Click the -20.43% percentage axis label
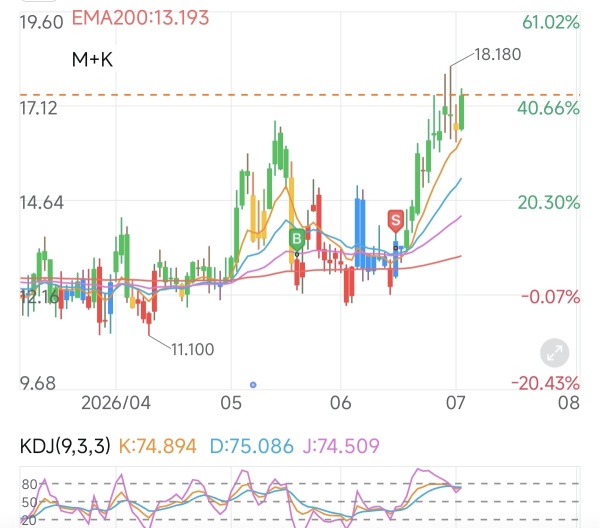Viewport: 600px width, 528px height. [x=545, y=383]
